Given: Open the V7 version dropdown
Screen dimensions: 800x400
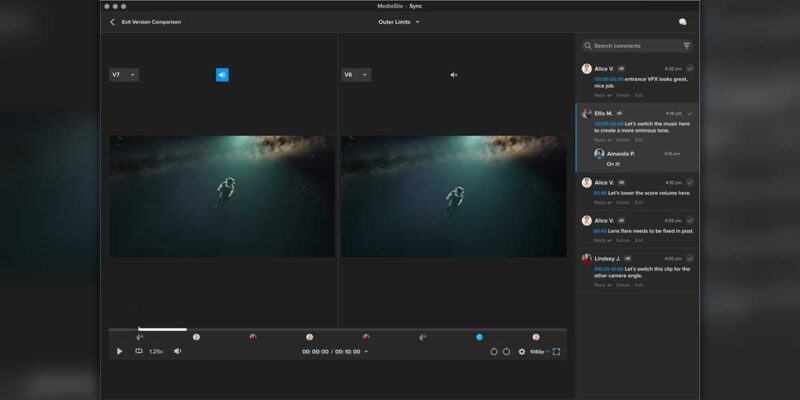Looking at the screenshot, I should [124, 75].
